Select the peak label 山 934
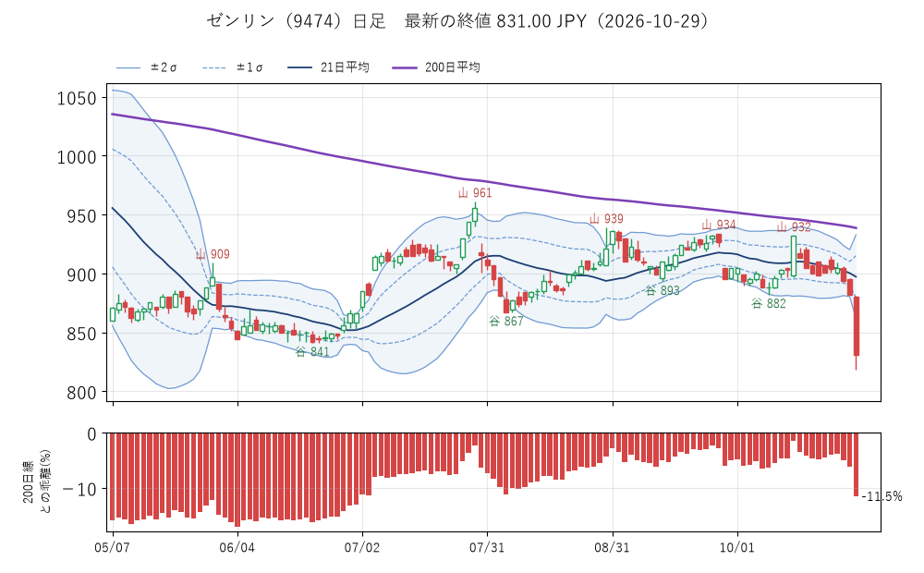 tap(719, 225)
